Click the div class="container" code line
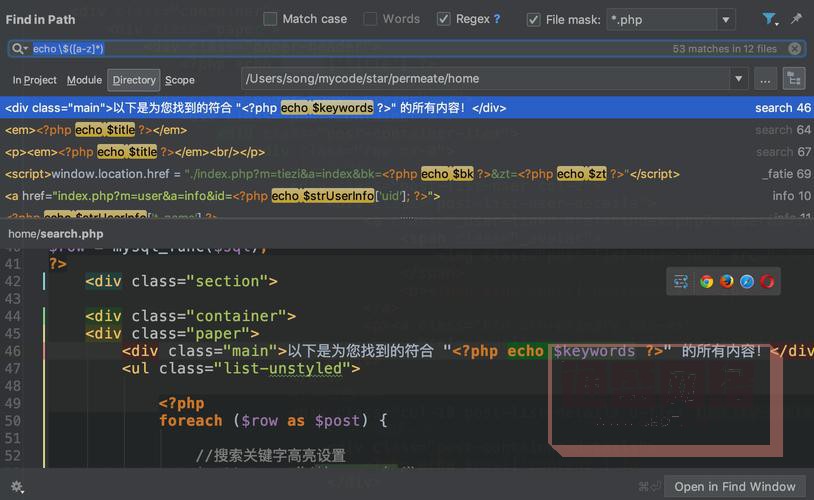The width and height of the screenshot is (814, 500). [x=191, y=316]
